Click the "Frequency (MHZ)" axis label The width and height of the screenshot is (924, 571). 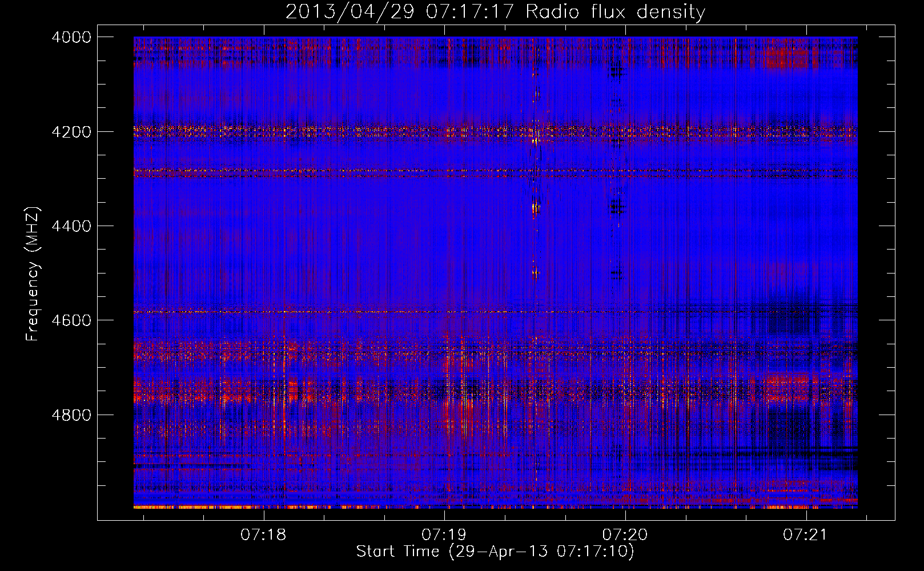[x=33, y=274]
